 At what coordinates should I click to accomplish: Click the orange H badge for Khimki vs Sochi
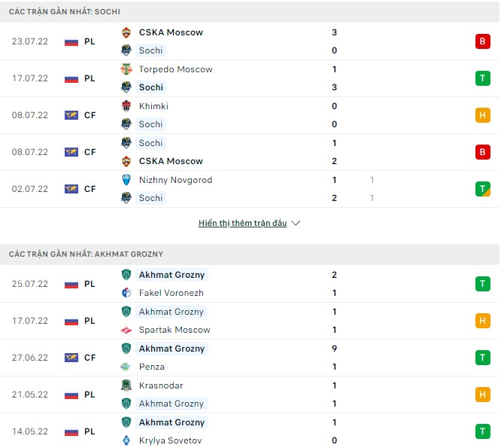[482, 115]
